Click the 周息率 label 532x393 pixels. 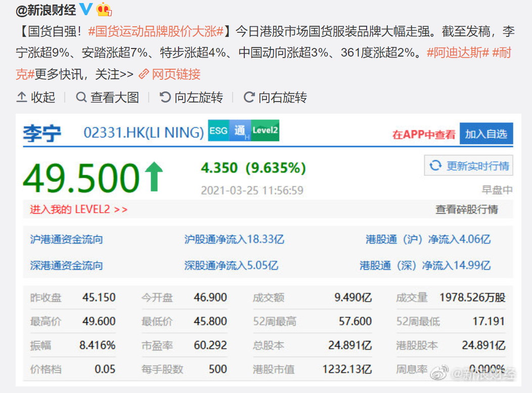pyautogui.click(x=411, y=369)
